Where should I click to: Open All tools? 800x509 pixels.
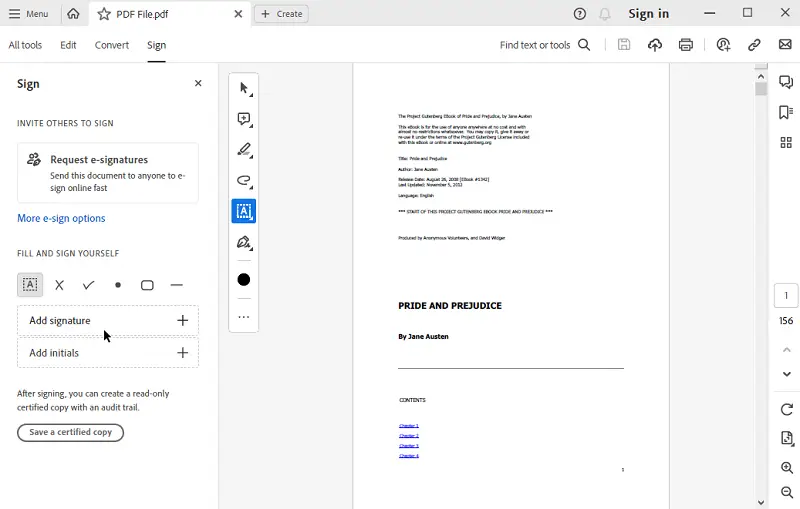[25, 45]
